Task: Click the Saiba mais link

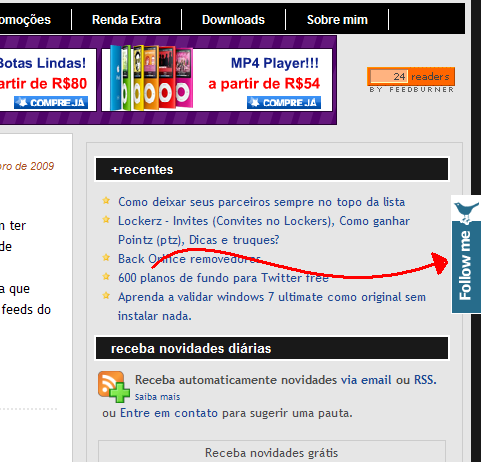Action: [x=157, y=397]
